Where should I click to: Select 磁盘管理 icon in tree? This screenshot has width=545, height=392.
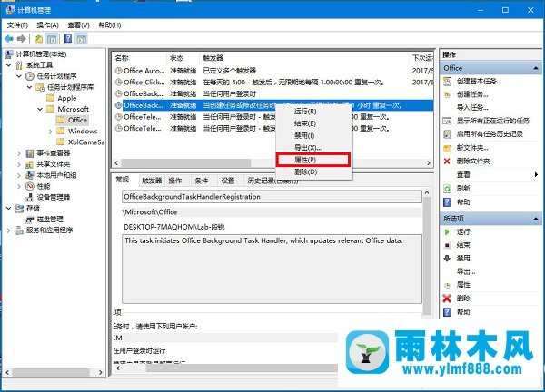(30, 220)
